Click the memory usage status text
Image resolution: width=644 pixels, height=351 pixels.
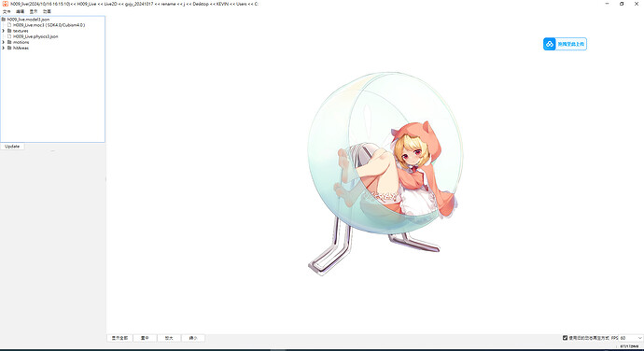[x=629, y=346]
